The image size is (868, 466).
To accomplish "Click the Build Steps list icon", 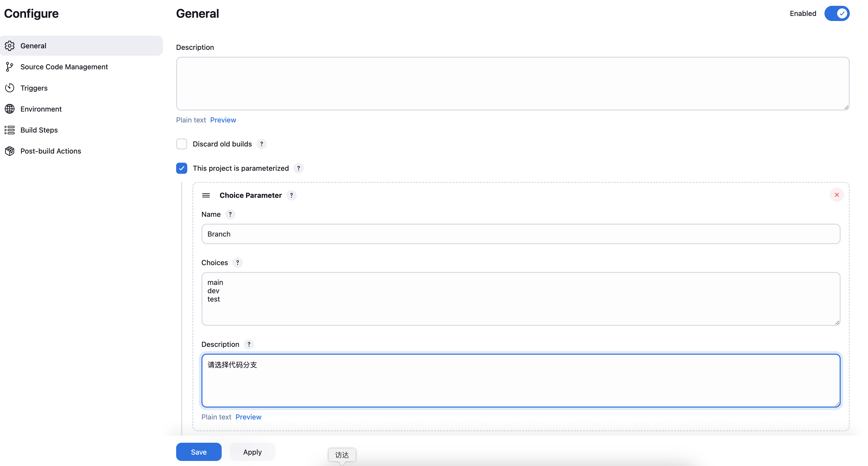I will (x=9, y=130).
